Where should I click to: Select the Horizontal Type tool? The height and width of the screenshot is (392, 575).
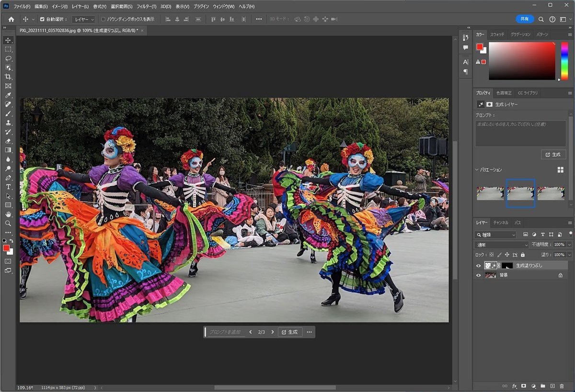point(8,186)
